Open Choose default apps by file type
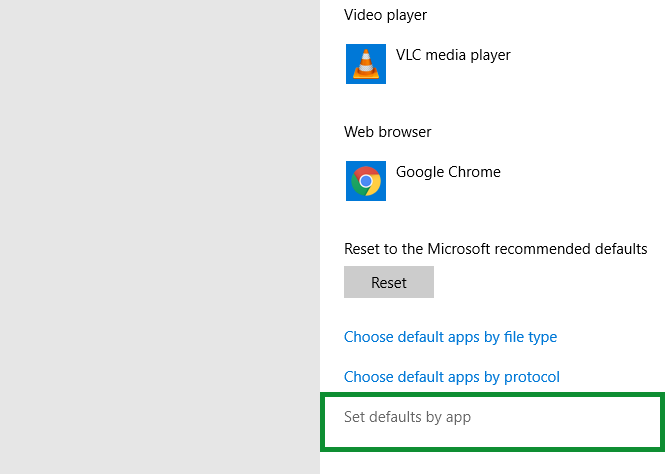 point(450,337)
